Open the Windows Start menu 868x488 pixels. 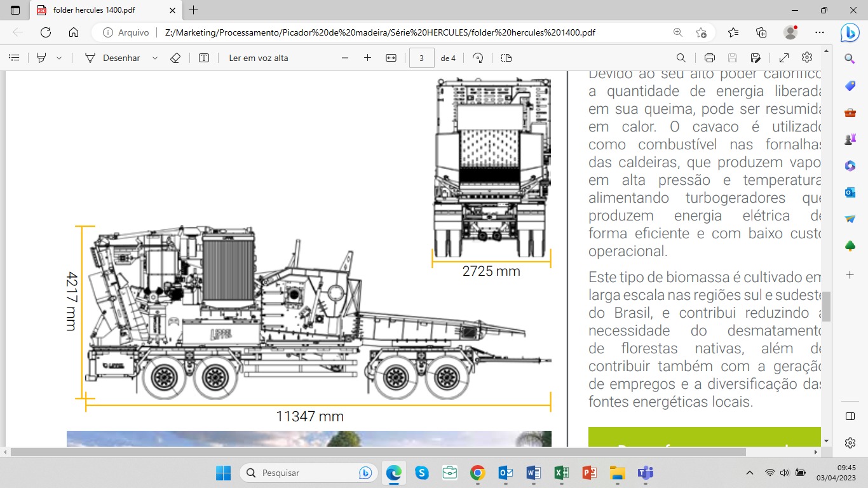click(x=223, y=473)
